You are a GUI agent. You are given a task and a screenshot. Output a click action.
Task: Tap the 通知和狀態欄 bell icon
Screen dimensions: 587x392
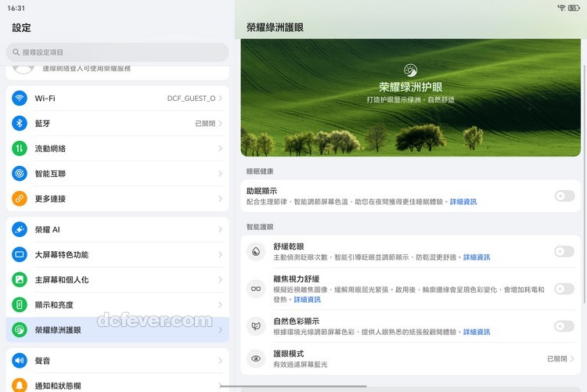pyautogui.click(x=20, y=385)
